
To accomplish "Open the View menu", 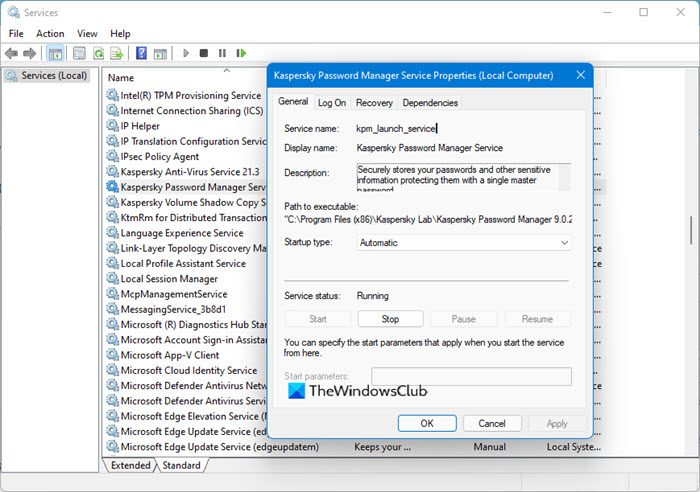I will pyautogui.click(x=87, y=33).
